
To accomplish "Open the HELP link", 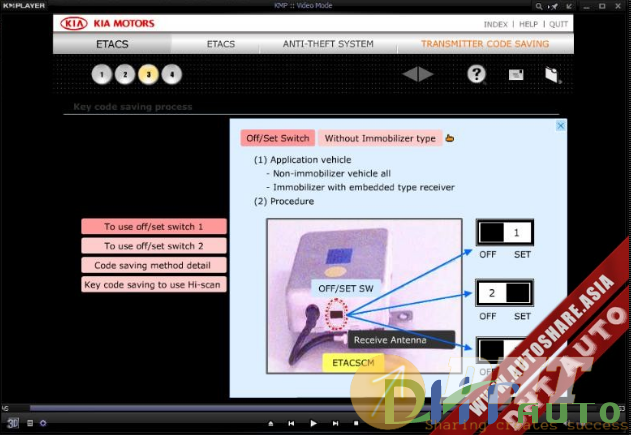I will [x=528, y=24].
